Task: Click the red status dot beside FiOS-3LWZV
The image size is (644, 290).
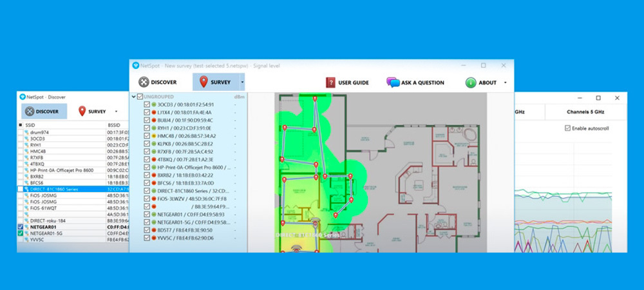Action: 154,198
